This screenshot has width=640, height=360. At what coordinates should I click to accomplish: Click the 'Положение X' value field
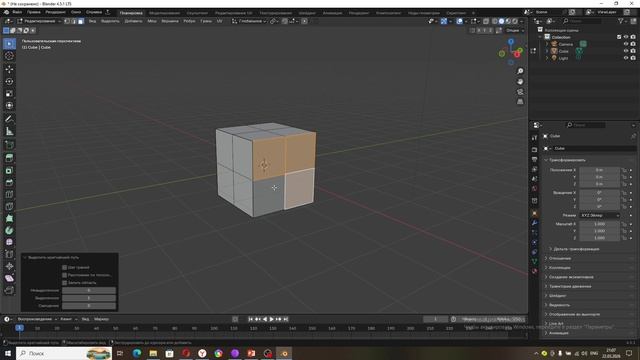pyautogui.click(x=599, y=170)
